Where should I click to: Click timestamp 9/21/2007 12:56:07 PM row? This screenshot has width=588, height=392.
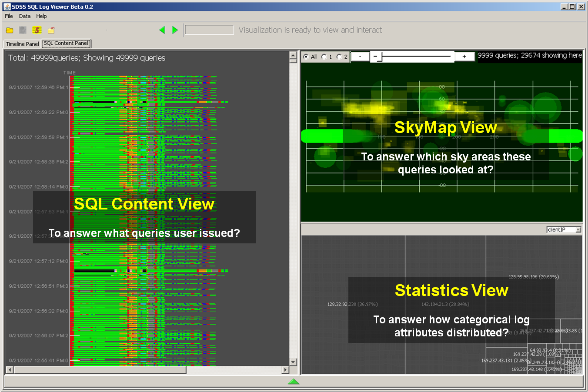coord(39,336)
